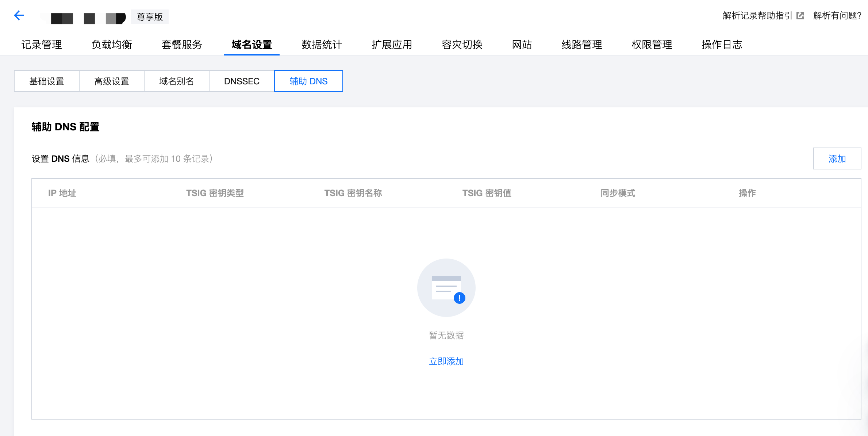
Task: Open 解析记录帮助指引 external link icon
Action: [x=799, y=16]
